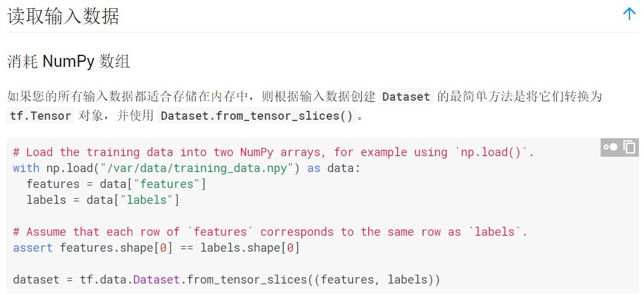The width and height of the screenshot is (644, 295).
Task: Click the blue "as" keyword before data:
Action: click(x=314, y=168)
